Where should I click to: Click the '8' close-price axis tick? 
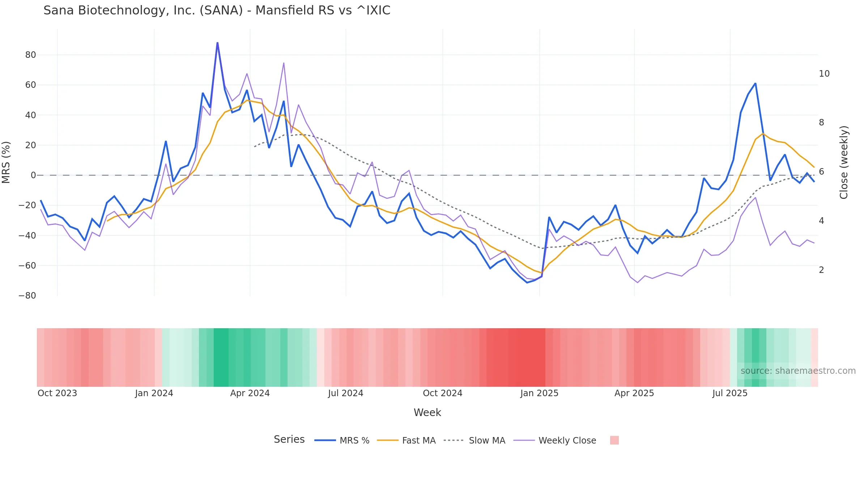tap(822, 123)
